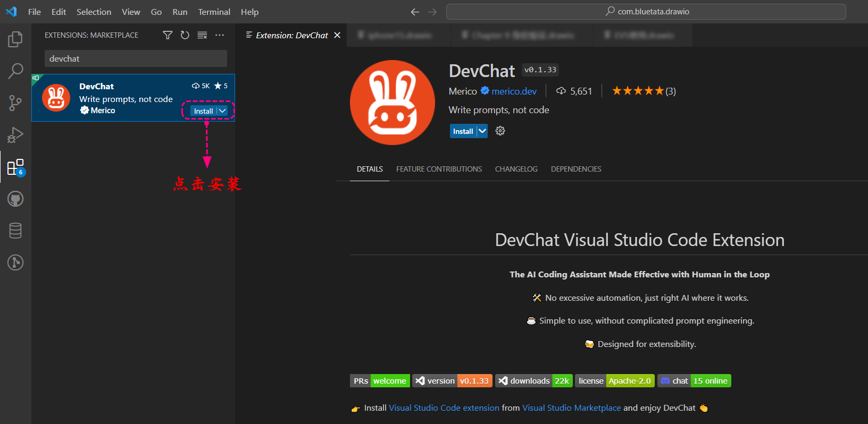
Task: Click the PRs welcome badge
Action: point(380,380)
